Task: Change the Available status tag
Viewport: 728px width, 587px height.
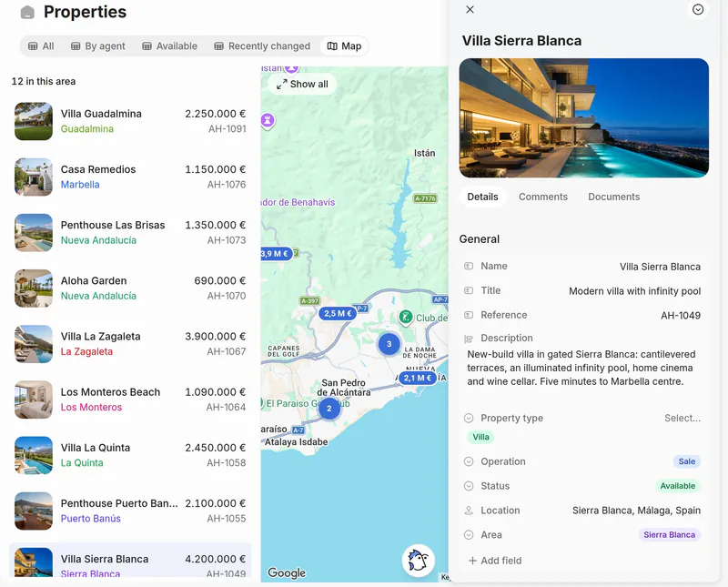Action: [x=677, y=486]
